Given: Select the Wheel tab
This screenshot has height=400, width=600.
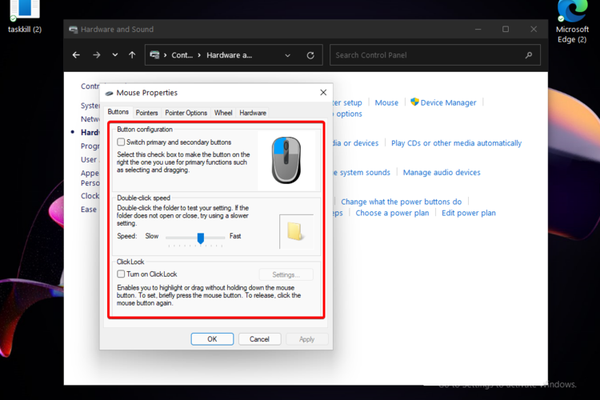Looking at the screenshot, I should pos(223,113).
